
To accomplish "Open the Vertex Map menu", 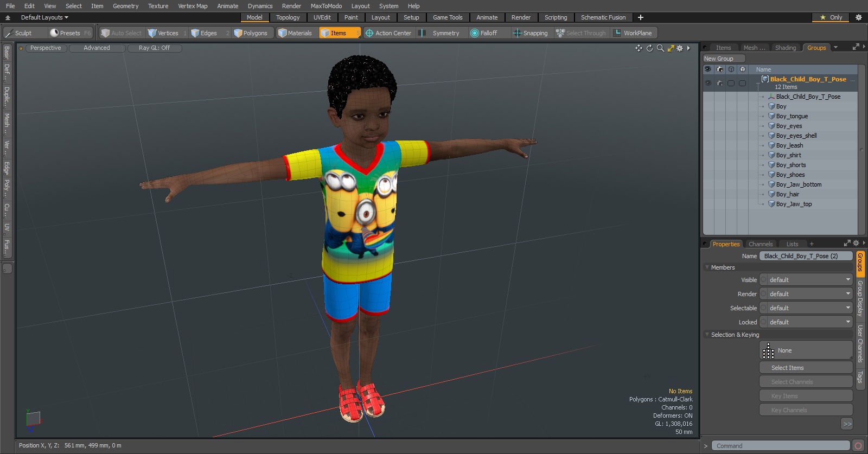I will point(193,6).
